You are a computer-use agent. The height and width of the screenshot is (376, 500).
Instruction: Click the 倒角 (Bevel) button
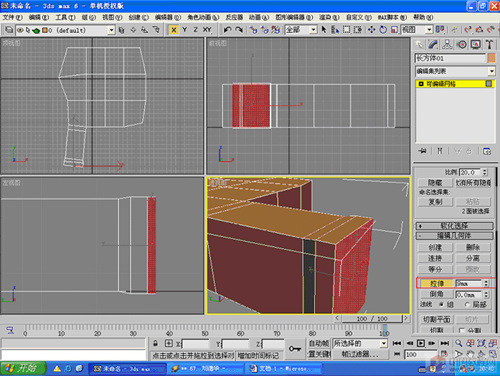tap(437, 294)
